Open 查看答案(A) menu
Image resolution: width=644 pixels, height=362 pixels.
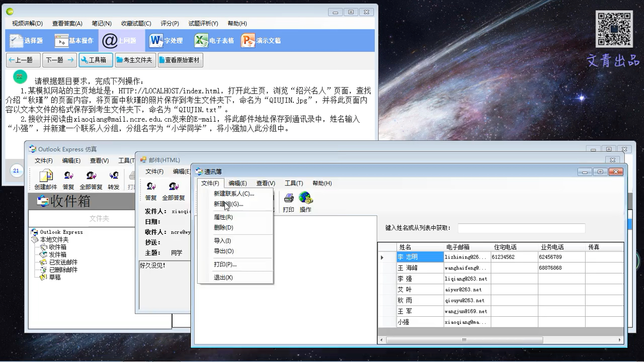[67, 23]
